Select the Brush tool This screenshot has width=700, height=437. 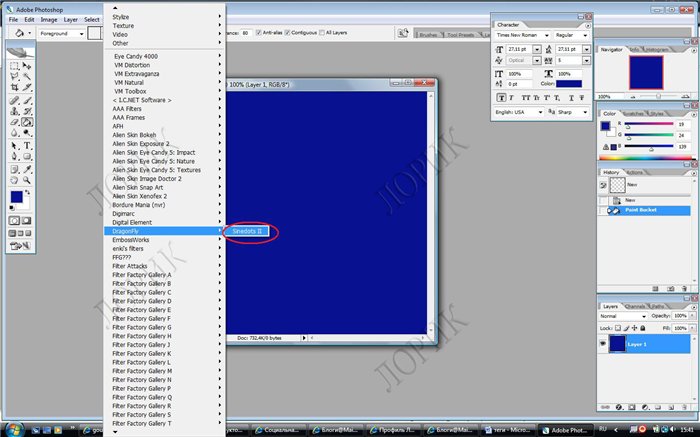tap(27, 100)
